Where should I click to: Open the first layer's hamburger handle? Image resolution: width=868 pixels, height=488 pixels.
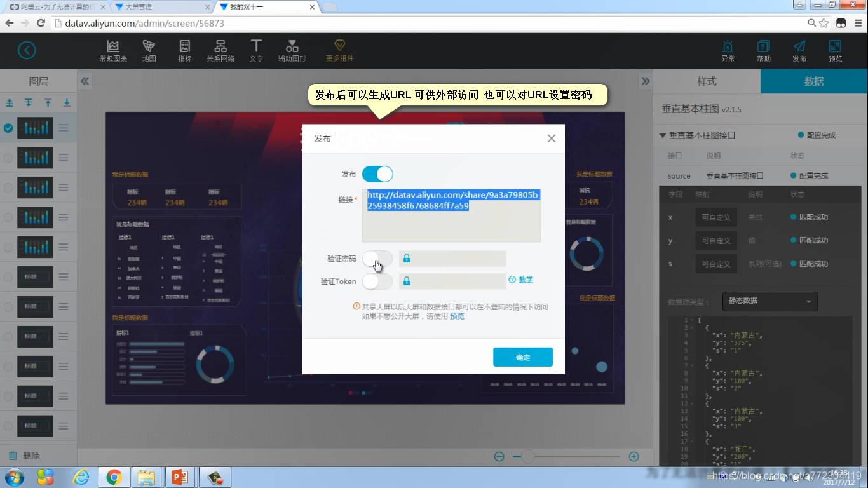(64, 128)
